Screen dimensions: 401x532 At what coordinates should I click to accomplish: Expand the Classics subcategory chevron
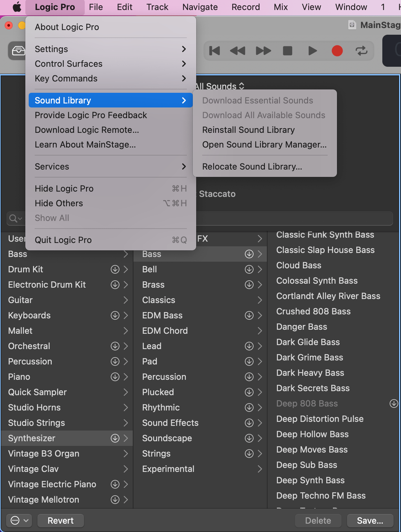click(260, 300)
